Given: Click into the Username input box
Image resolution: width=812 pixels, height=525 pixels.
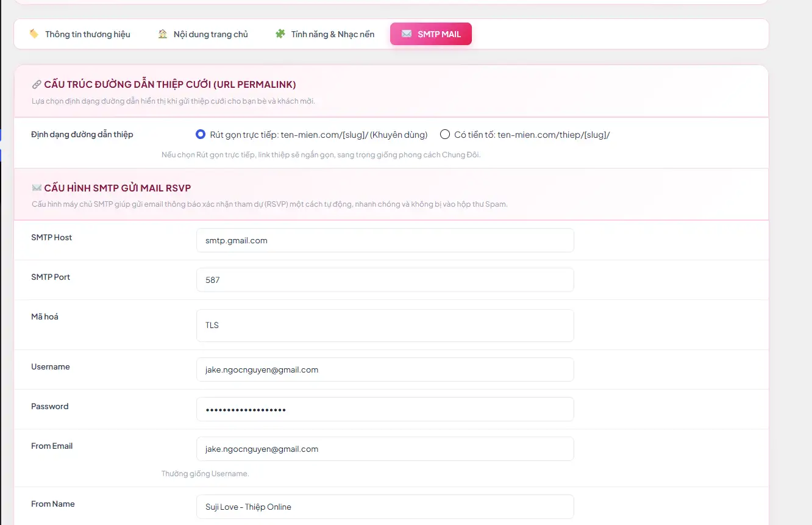Looking at the screenshot, I should tap(385, 370).
